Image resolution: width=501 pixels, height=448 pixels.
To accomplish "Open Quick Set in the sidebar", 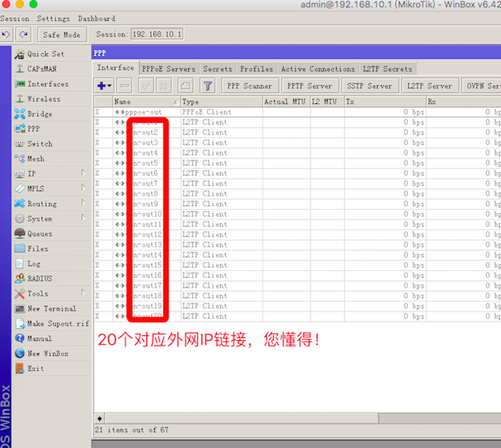I will click(45, 54).
